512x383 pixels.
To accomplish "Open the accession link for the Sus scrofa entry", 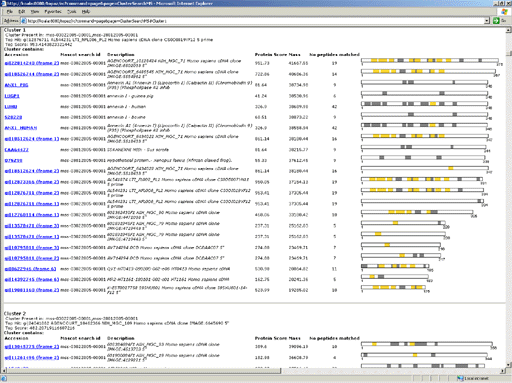I will coord(16,150).
